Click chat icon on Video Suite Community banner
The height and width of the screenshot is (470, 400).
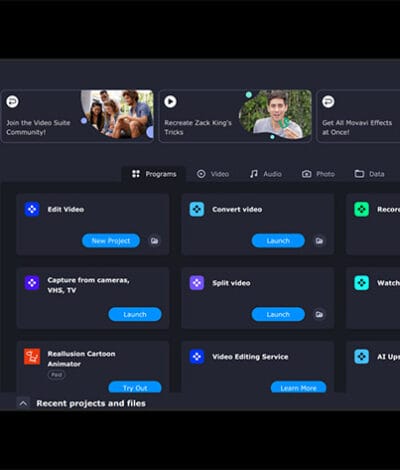coord(13,101)
